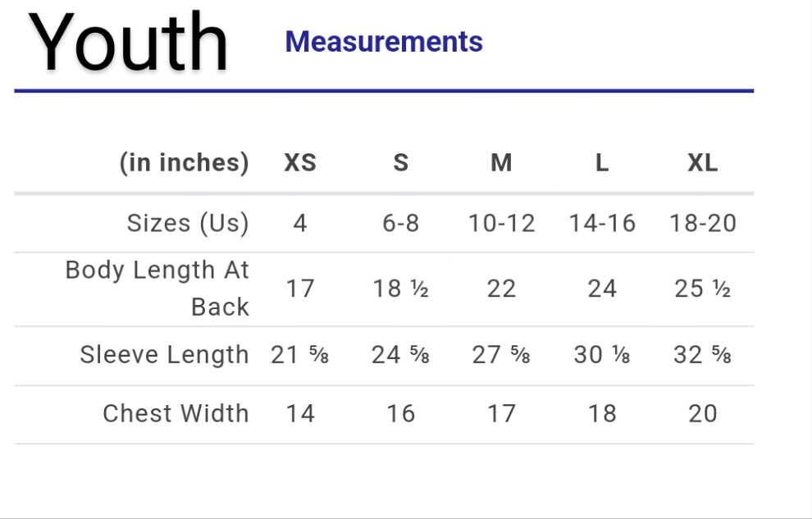Select the S size column header

(x=400, y=163)
